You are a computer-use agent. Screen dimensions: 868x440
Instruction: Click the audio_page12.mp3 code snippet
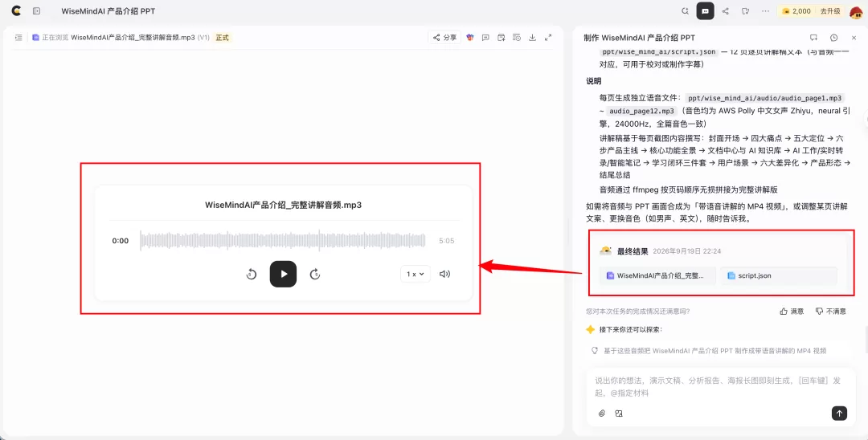click(x=642, y=111)
